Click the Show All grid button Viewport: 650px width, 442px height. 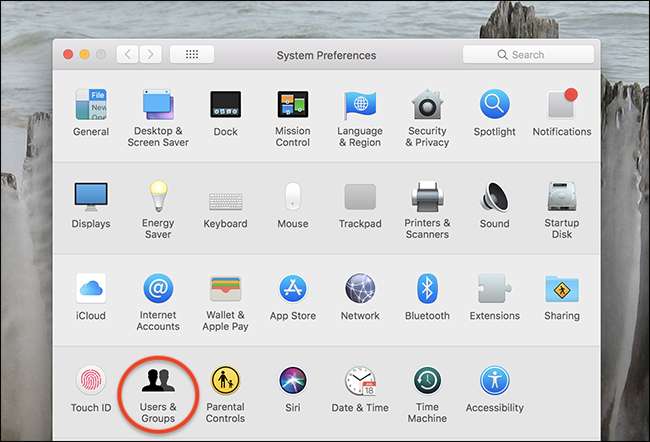pyautogui.click(x=191, y=55)
